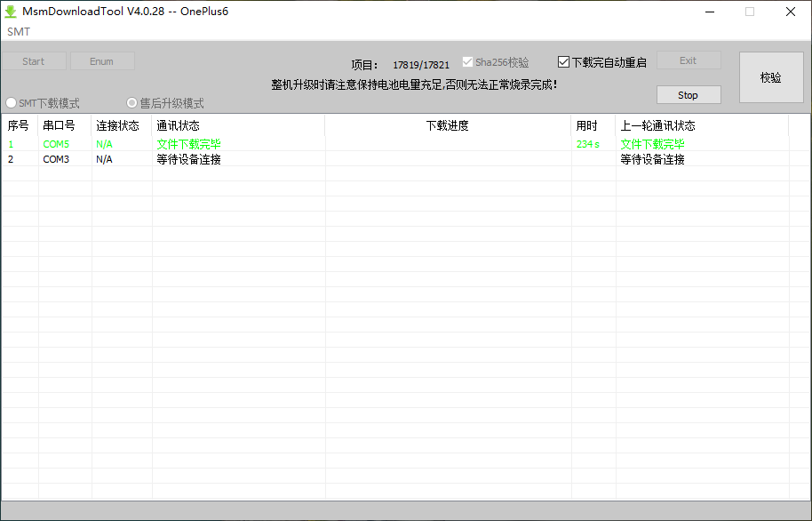
Task: Close the MsmDownloadTool window
Action: [791, 12]
